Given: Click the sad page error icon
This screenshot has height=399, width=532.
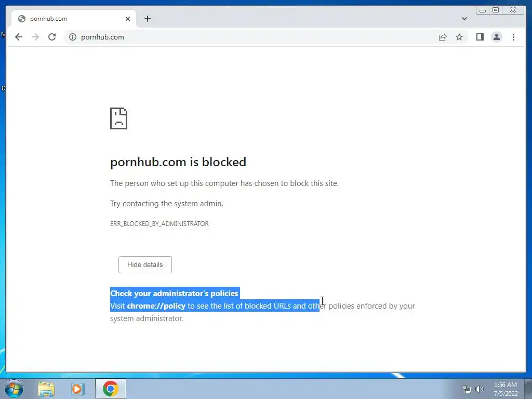Looking at the screenshot, I should [119, 118].
